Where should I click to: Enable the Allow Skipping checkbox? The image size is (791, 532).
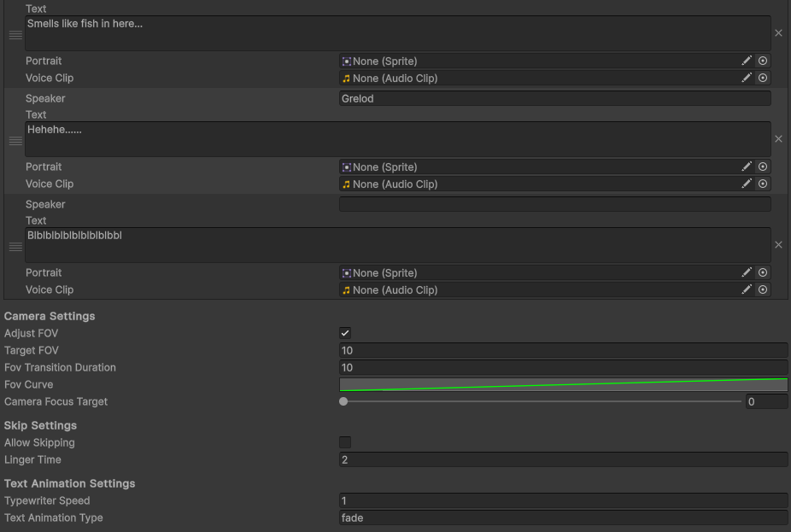click(345, 442)
